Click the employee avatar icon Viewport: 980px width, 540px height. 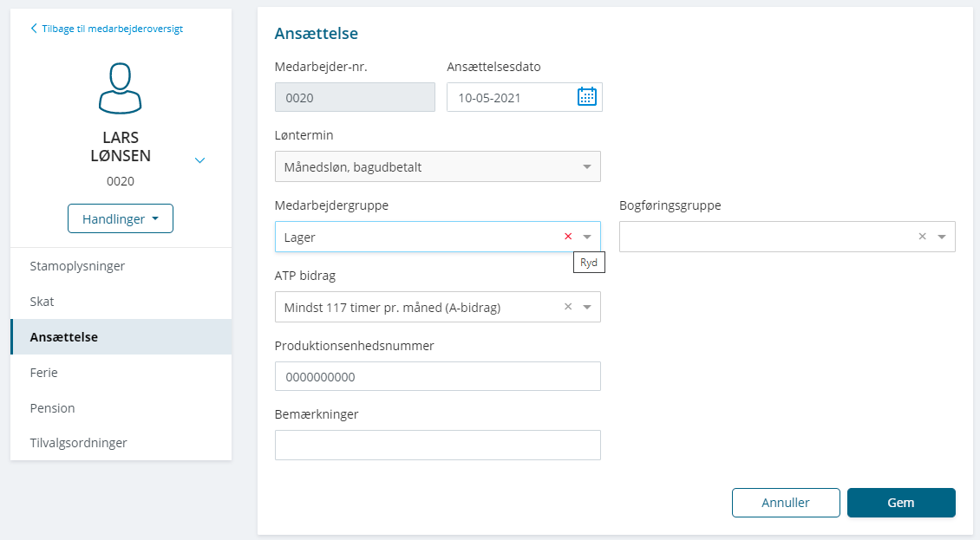pyautogui.click(x=121, y=88)
